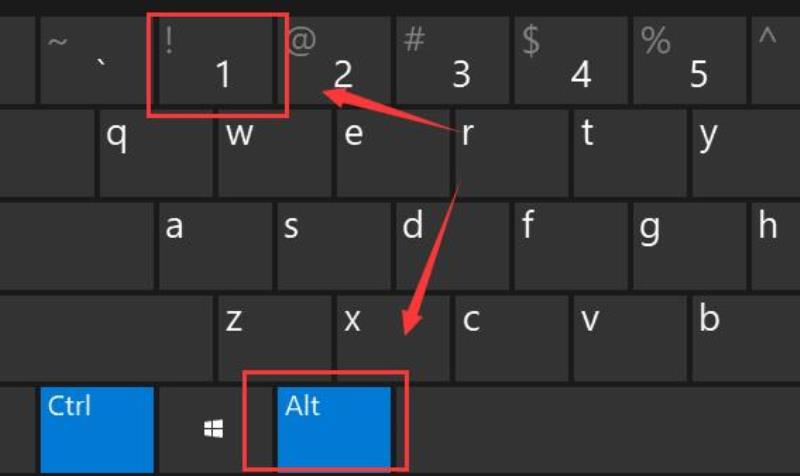Screen dimensions: 800x476
Task: Tap the letter c key
Action: 512,338
